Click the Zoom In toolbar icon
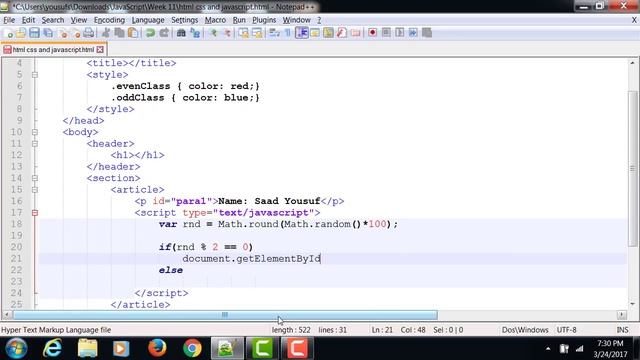Image resolution: width=640 pixels, height=360 pixels. tap(213, 33)
